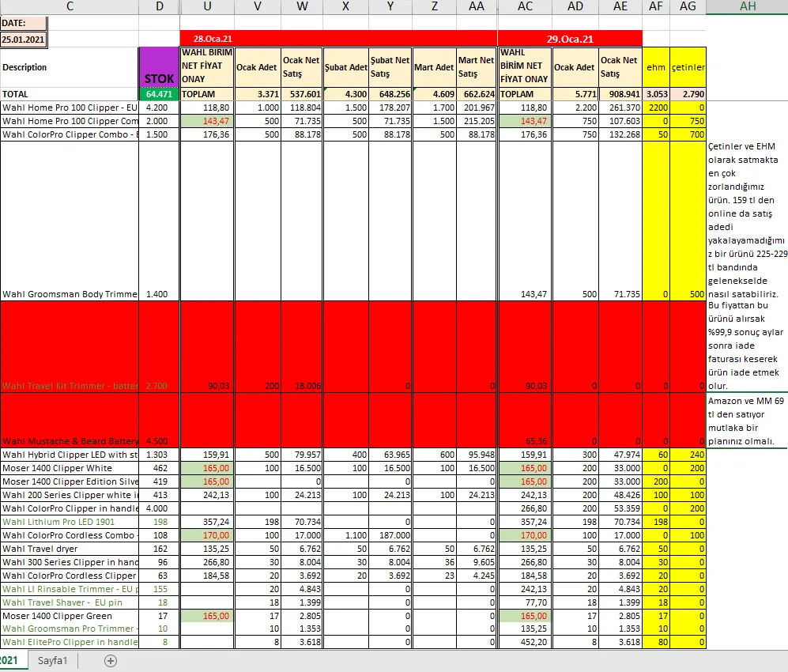Click the 187.000 Şubat Net Satış cell

pyautogui.click(x=390, y=536)
